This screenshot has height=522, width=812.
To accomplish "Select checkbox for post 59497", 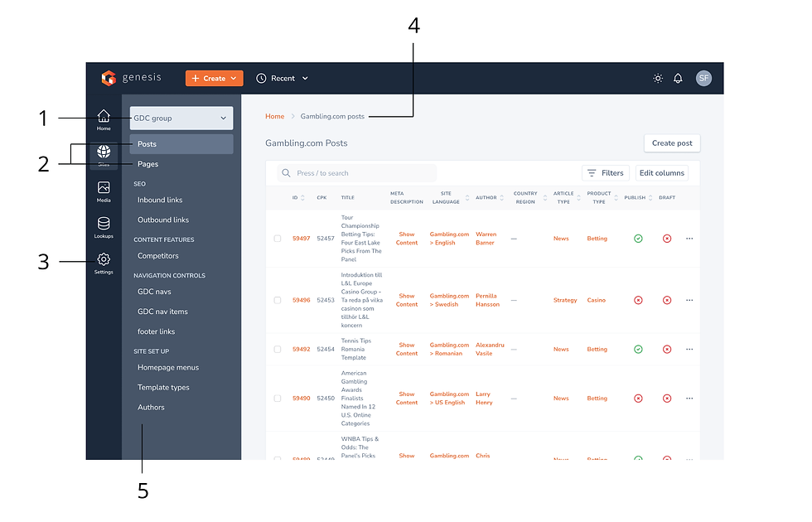I will pyautogui.click(x=278, y=239).
